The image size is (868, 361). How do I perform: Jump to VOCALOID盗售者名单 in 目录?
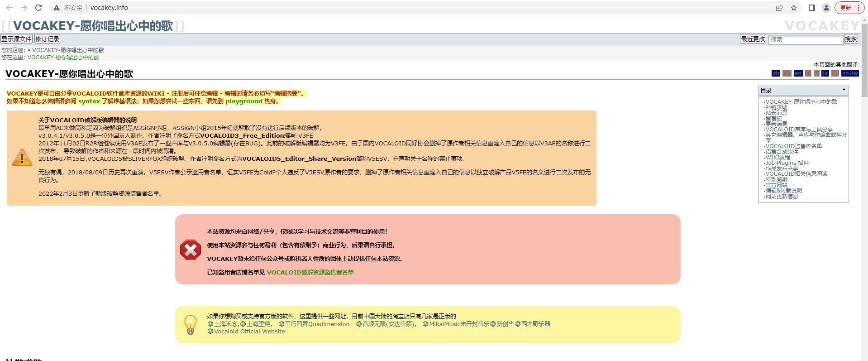(x=794, y=146)
